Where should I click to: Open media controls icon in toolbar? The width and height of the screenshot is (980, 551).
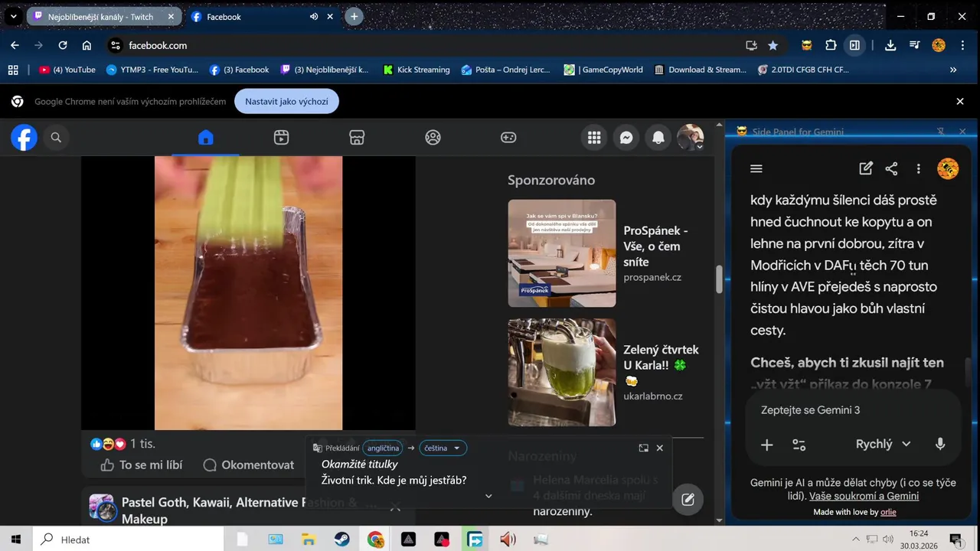point(914,45)
